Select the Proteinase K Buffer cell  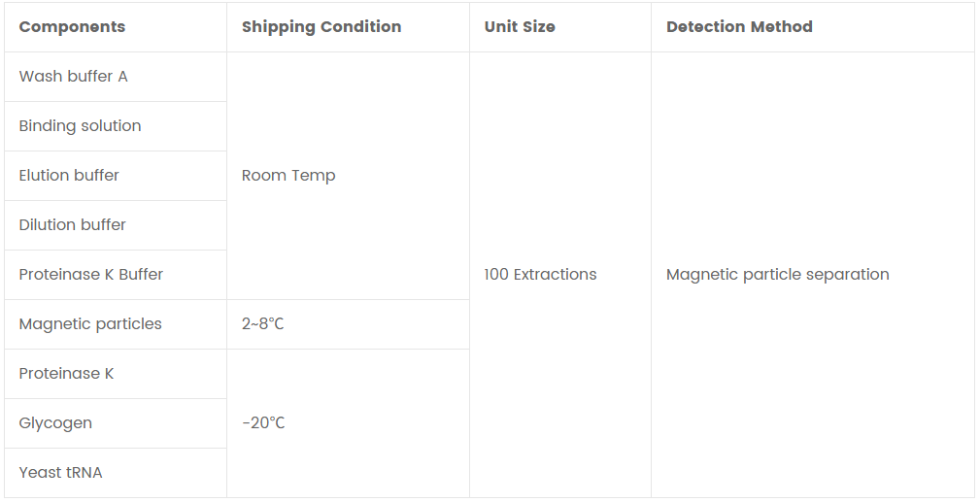91,275
